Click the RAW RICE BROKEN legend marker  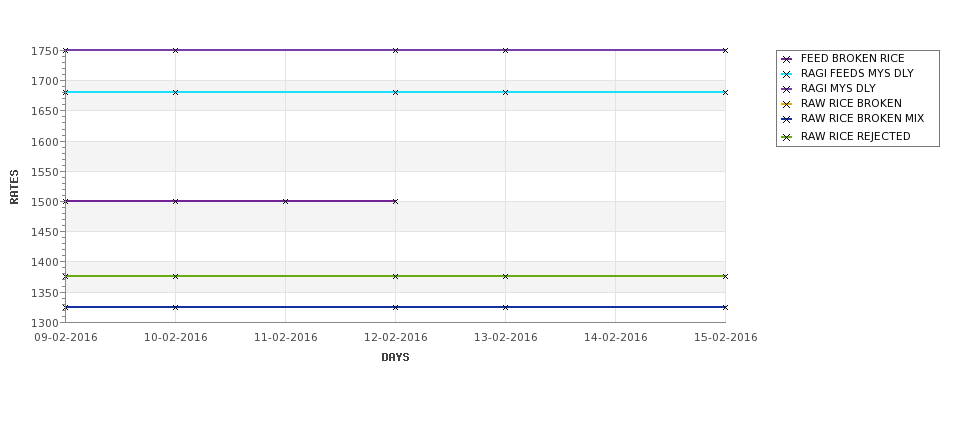[x=787, y=104]
